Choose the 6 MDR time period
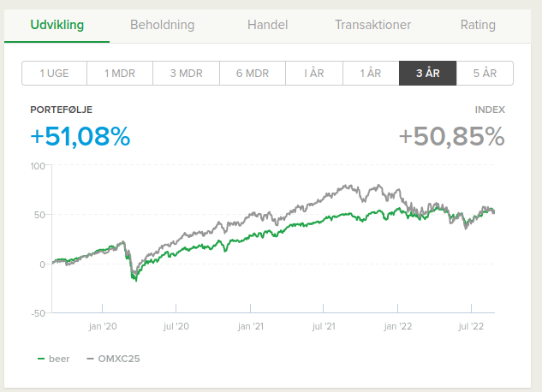Screen dimensions: 542x392 (x=252, y=74)
